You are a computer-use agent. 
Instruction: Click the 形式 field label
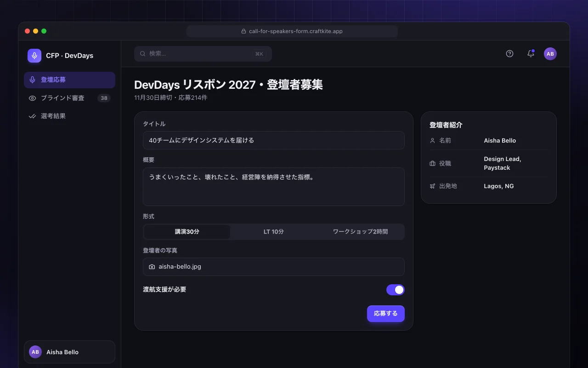point(148,216)
